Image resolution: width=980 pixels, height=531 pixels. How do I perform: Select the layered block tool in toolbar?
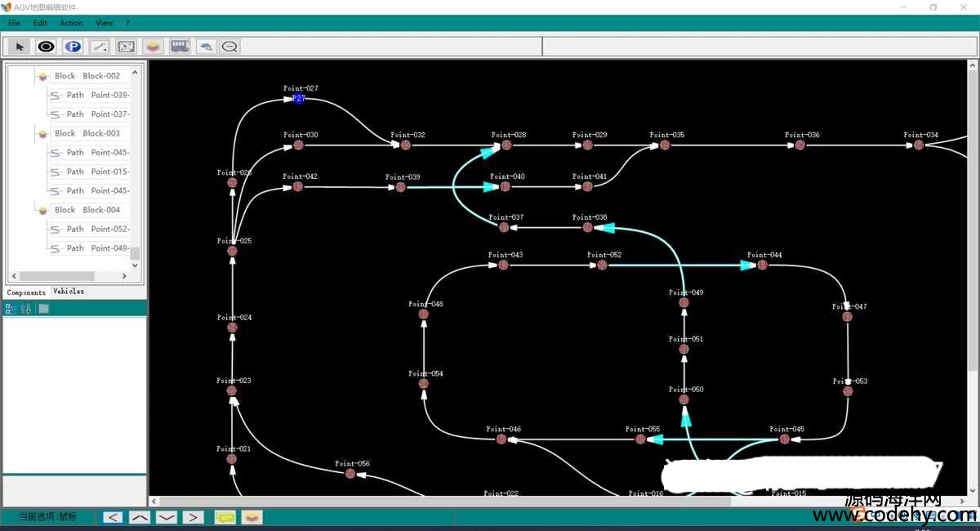(152, 47)
